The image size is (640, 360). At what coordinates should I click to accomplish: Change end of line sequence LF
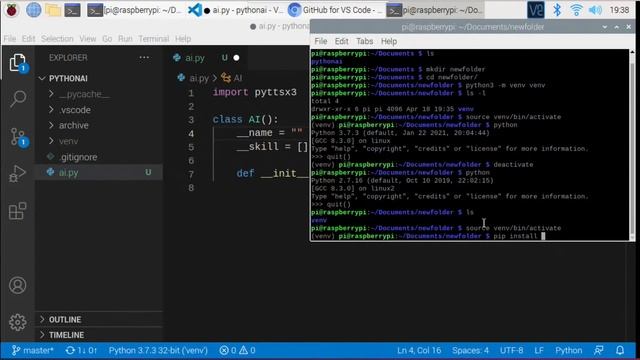click(539, 350)
